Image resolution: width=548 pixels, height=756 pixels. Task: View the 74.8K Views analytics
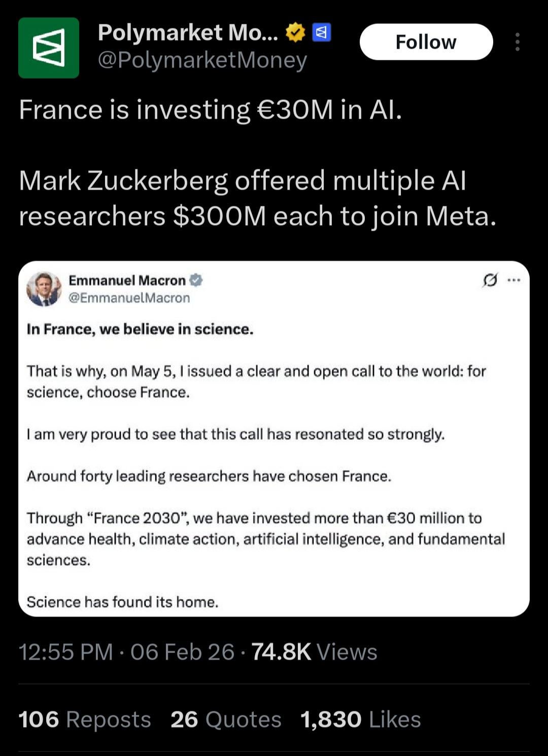[x=314, y=652]
